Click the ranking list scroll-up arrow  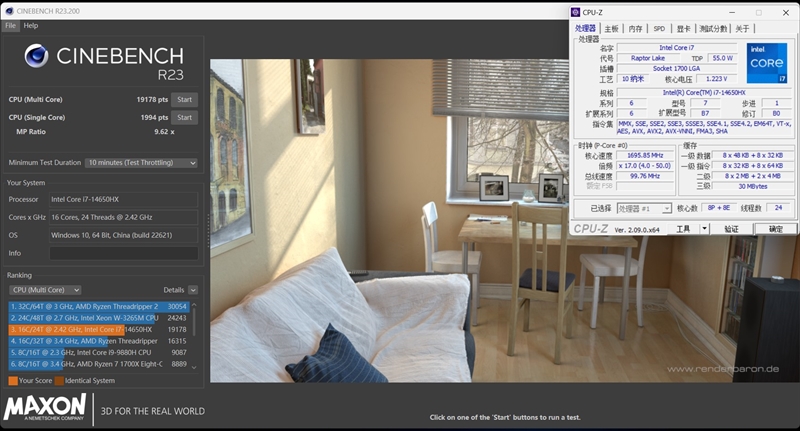[194, 305]
